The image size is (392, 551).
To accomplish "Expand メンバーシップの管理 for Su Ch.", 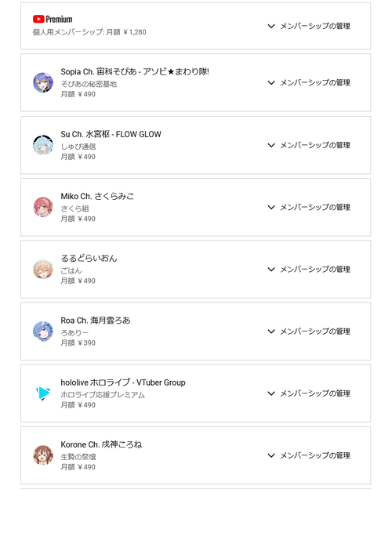I will coord(309,145).
